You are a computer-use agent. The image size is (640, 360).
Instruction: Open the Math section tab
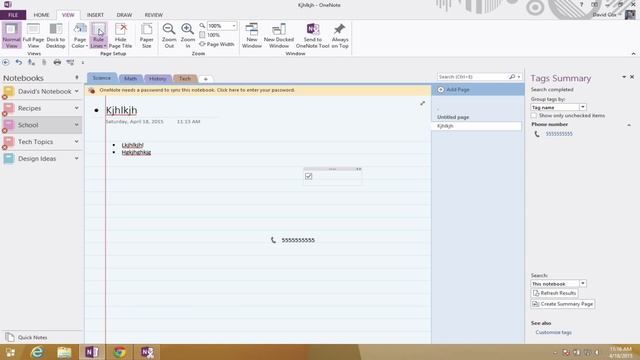pos(131,78)
